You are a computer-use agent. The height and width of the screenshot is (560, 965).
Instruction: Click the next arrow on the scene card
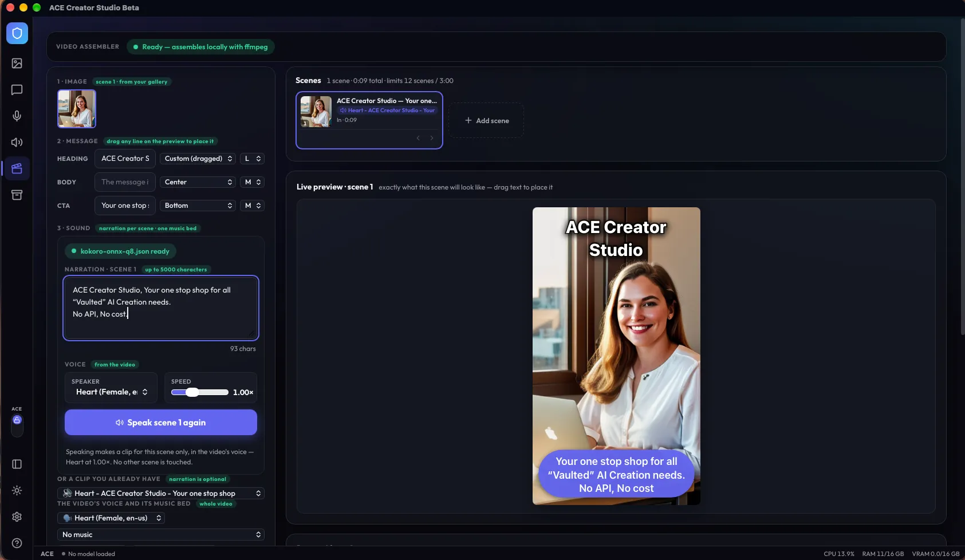click(x=432, y=138)
